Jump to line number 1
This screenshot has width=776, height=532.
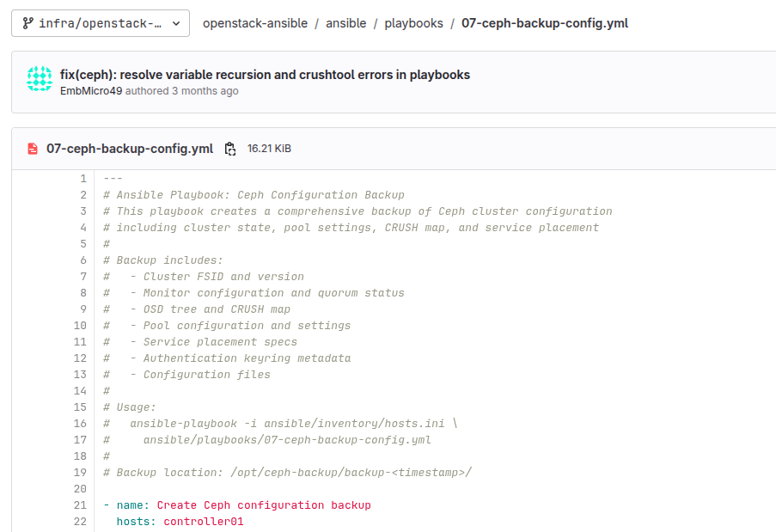coord(83,179)
